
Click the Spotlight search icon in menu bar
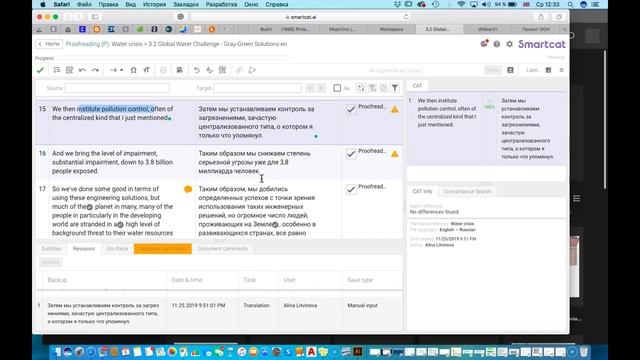[570, 4]
